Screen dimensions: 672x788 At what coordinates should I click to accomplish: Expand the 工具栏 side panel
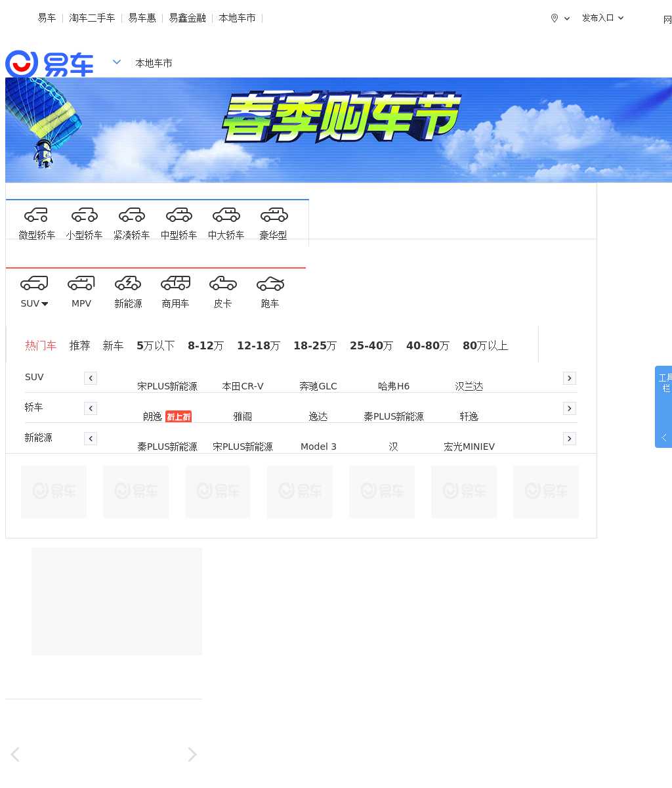pyautogui.click(x=664, y=407)
